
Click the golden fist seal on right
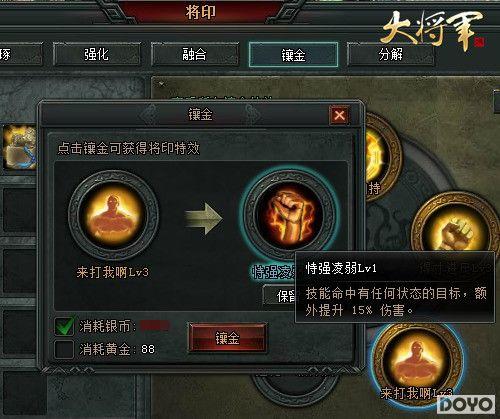coord(455,228)
